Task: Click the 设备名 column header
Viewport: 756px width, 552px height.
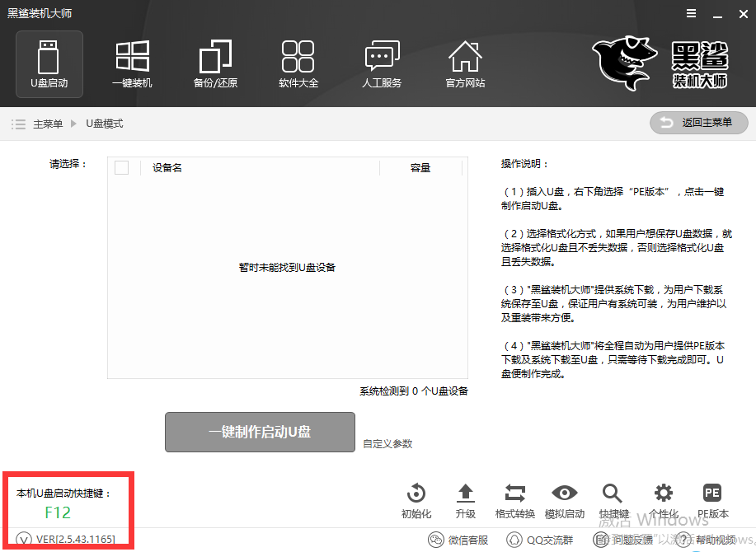Action: [x=167, y=167]
